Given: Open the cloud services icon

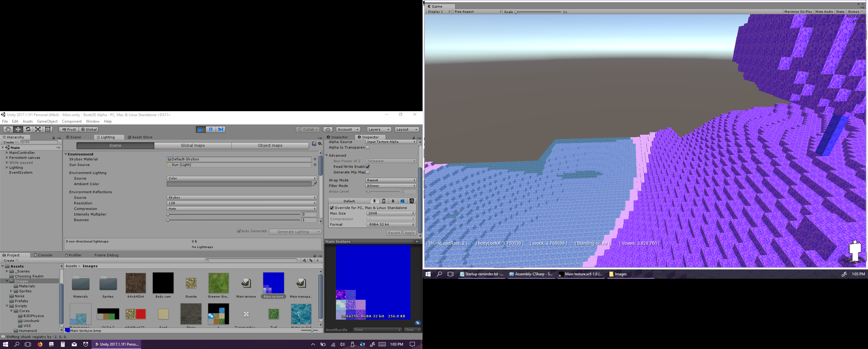Looking at the screenshot, I should [328, 129].
